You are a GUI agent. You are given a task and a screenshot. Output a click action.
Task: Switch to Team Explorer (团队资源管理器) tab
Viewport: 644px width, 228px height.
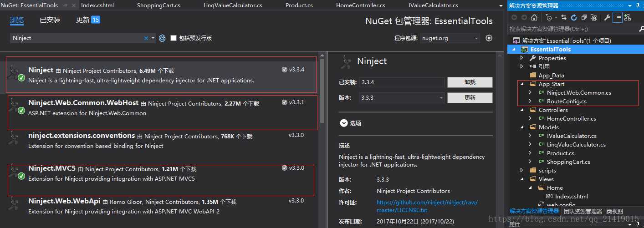click(583, 211)
